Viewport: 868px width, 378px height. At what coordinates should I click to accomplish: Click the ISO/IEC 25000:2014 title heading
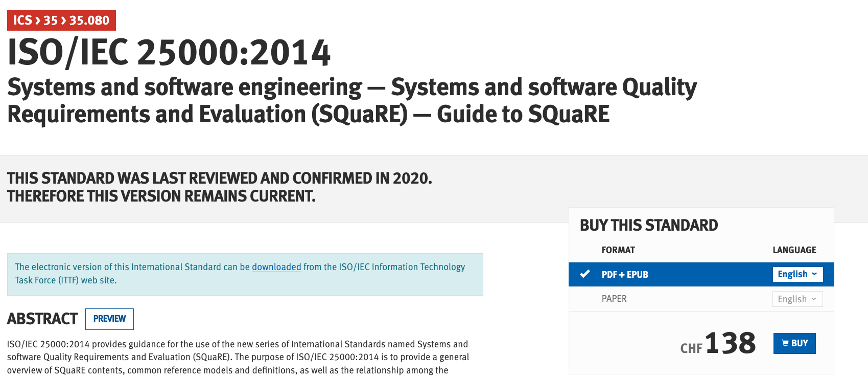point(169,53)
